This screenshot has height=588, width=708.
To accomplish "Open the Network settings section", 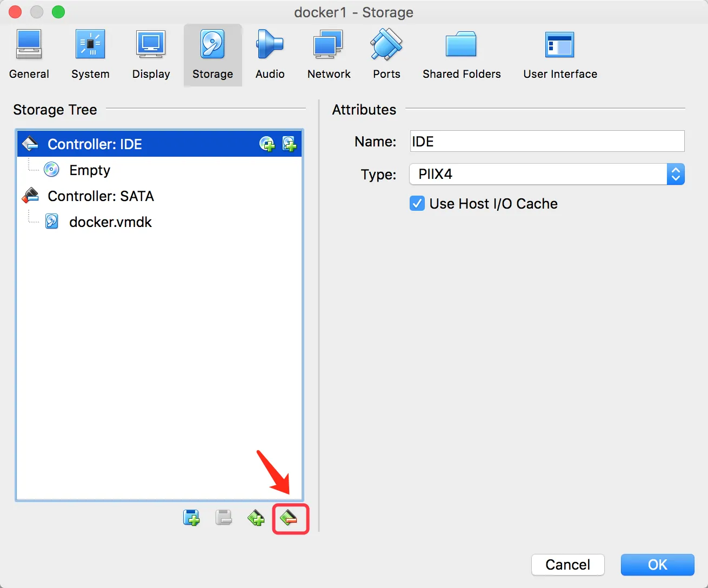I will [x=329, y=55].
